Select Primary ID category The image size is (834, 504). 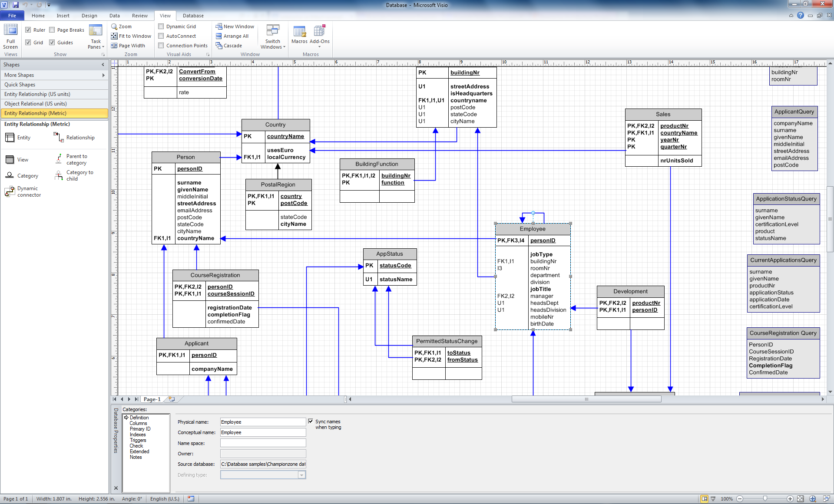(x=140, y=429)
